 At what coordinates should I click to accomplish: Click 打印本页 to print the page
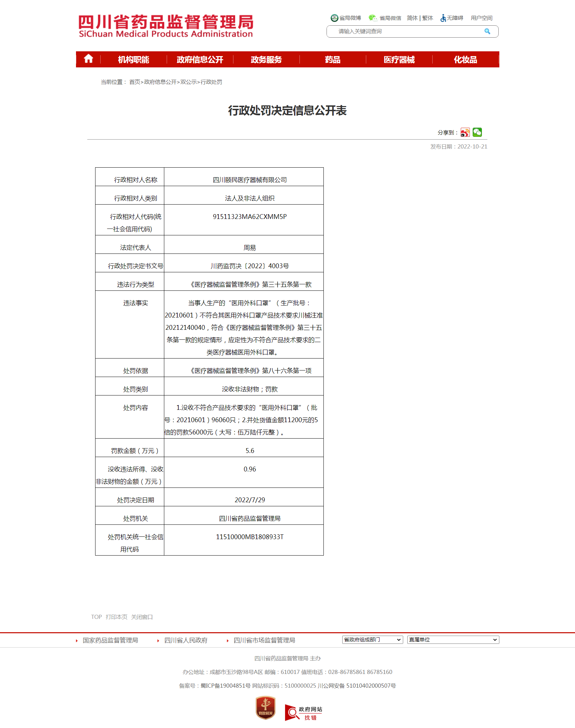(116, 617)
